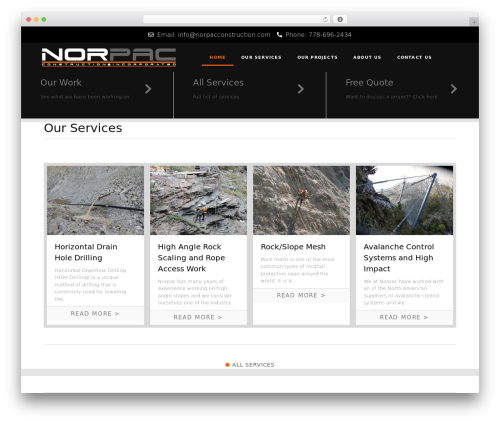Image resolution: width=500 pixels, height=423 pixels.
Task: Click the yellow minimize window button
Action: click(x=36, y=19)
